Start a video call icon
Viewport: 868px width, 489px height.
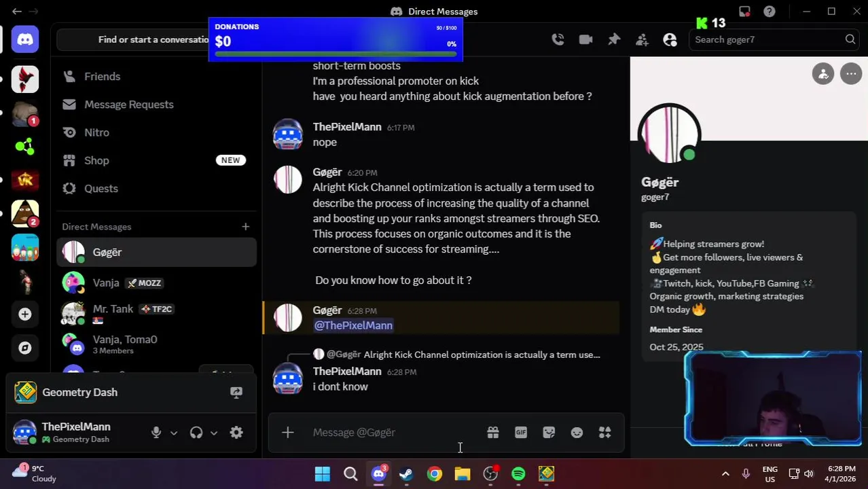coord(585,39)
